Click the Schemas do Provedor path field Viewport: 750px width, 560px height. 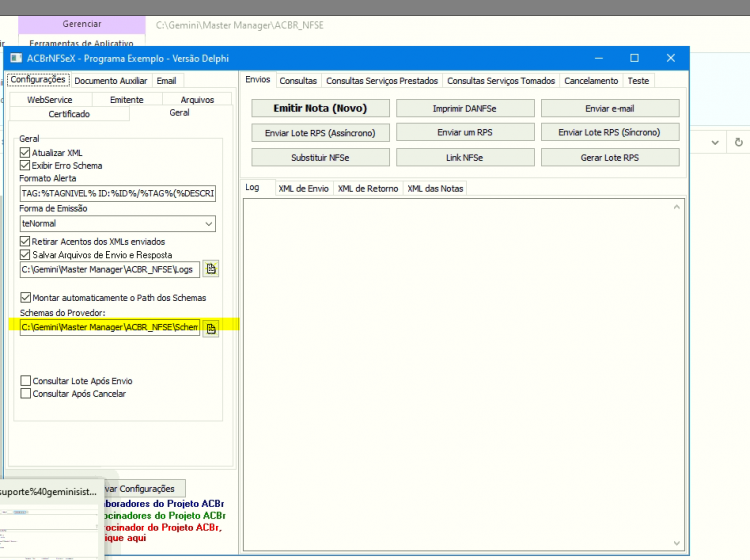[110, 327]
